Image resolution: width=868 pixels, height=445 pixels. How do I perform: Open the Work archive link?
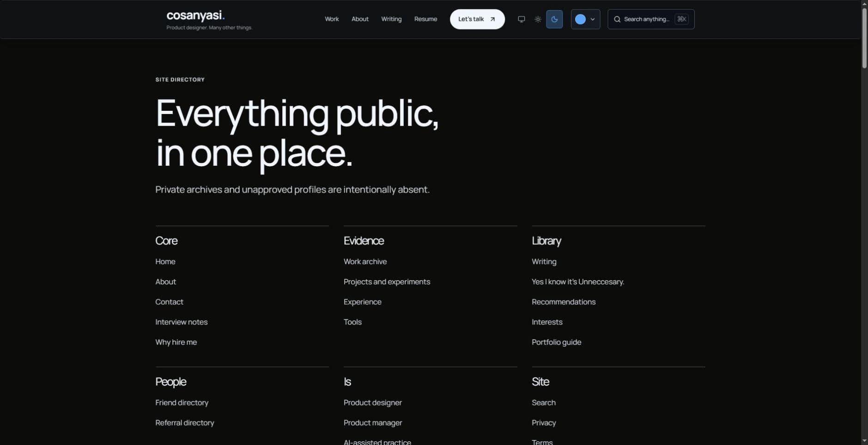click(x=365, y=262)
